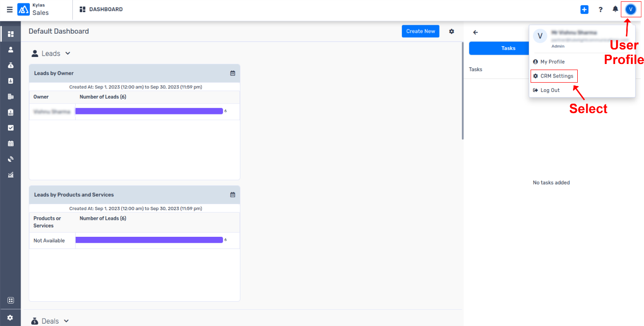Click the Companies building icon in sidebar
The image size is (644, 326).
coord(11,97)
